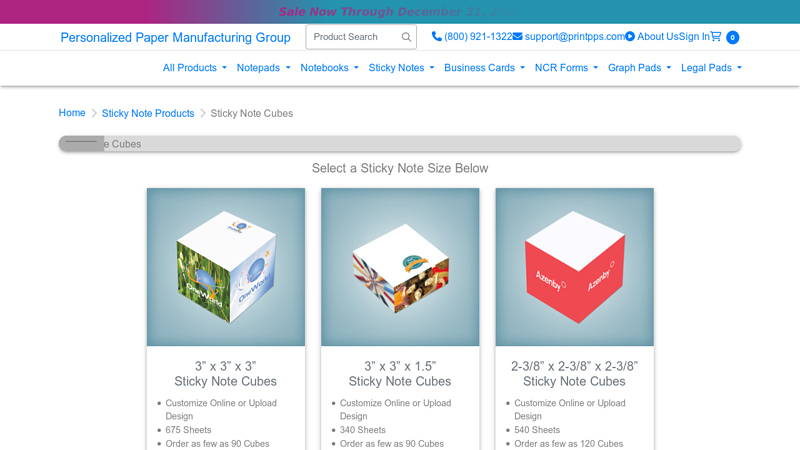Click the gray Cubes heading bar

tap(400, 144)
